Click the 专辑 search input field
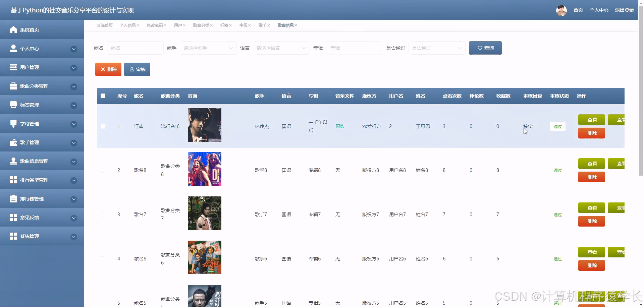644x307 pixels. coord(355,48)
